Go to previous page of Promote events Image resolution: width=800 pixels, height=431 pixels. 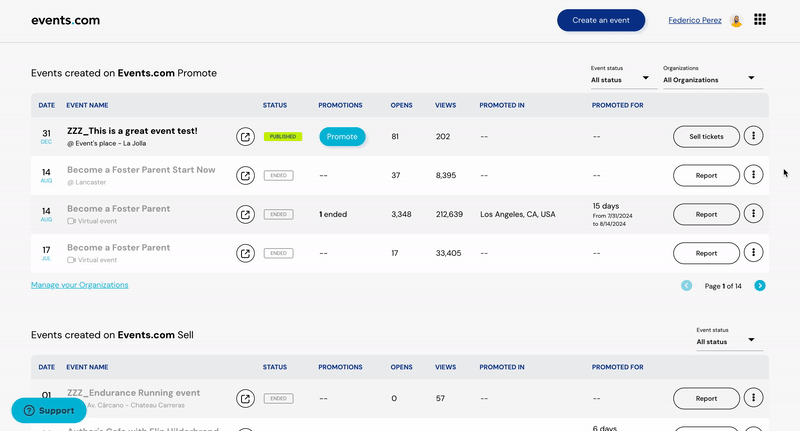click(x=687, y=286)
